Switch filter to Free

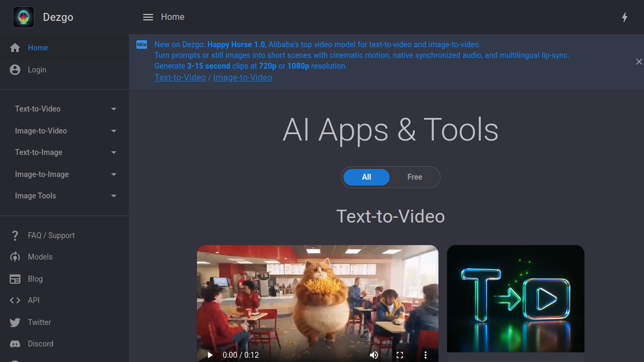(415, 177)
